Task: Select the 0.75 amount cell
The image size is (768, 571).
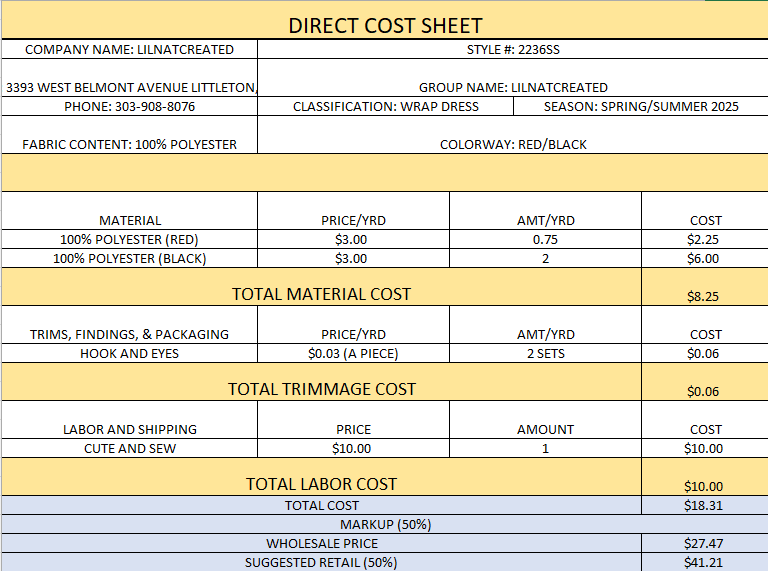Action: tap(545, 239)
